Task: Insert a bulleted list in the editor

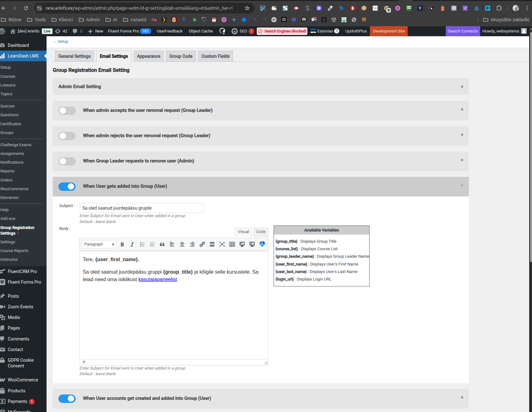Action: [142, 244]
